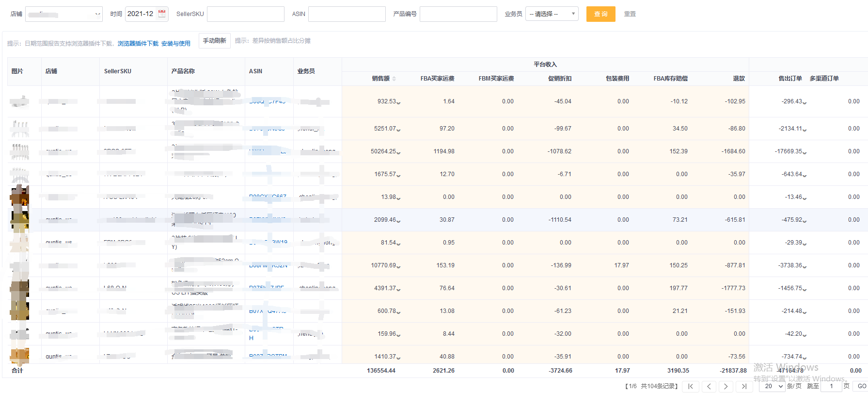The image size is (868, 393).
Task: Select the 合计 total sales 136554.44
Action: pos(381,371)
